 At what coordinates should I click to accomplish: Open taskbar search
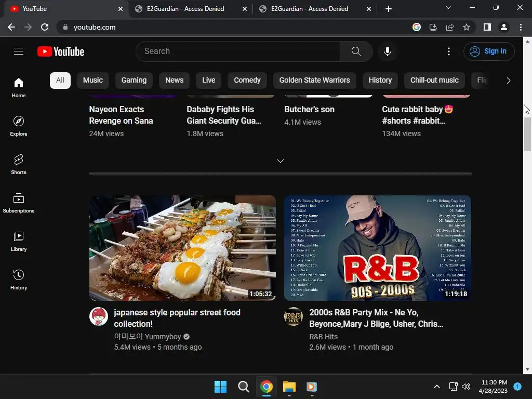pyautogui.click(x=243, y=387)
